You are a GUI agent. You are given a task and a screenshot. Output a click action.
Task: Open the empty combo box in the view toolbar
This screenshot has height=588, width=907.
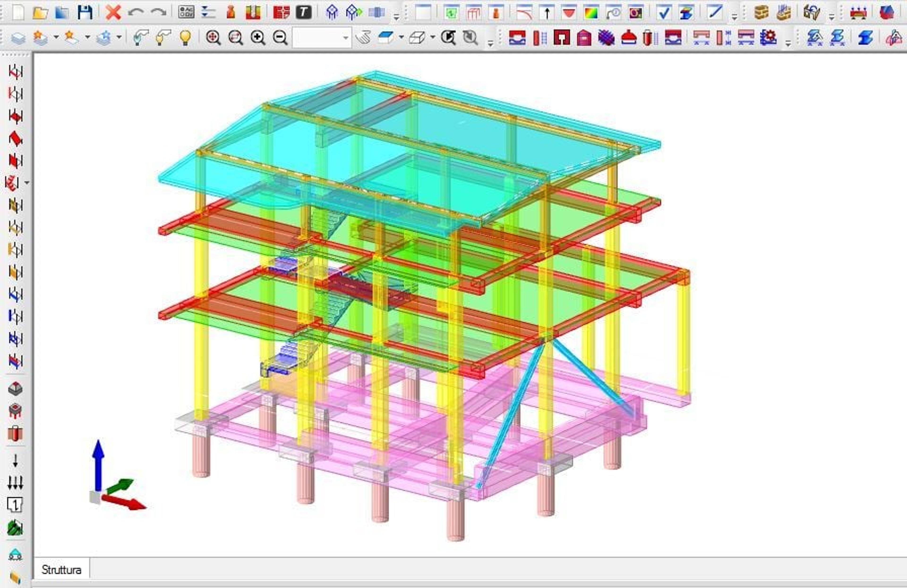point(322,37)
